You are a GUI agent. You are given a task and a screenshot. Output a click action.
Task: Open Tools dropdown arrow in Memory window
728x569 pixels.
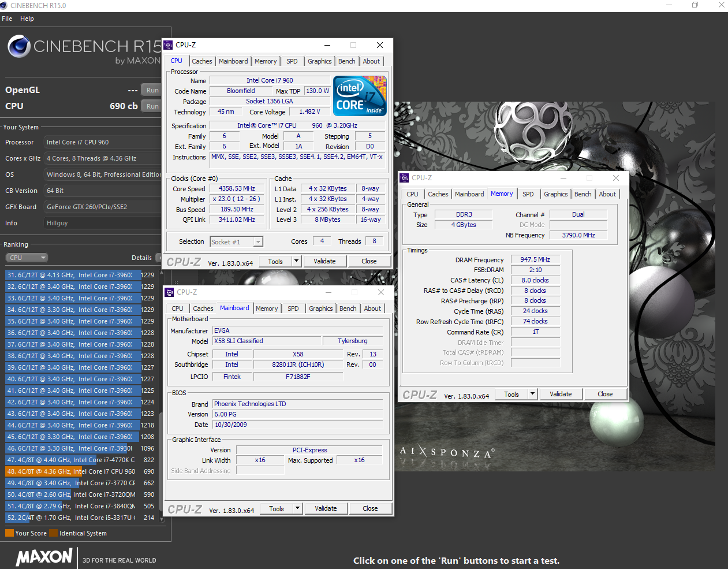point(532,394)
